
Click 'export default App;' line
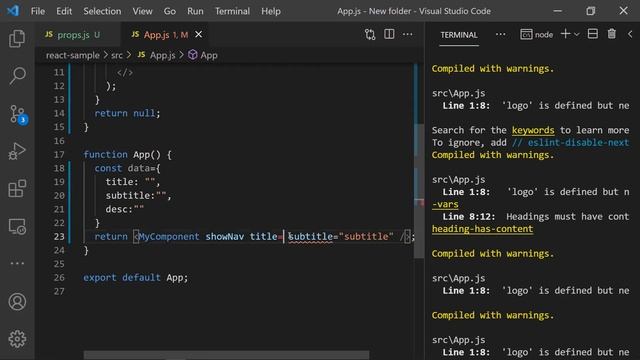136,278
